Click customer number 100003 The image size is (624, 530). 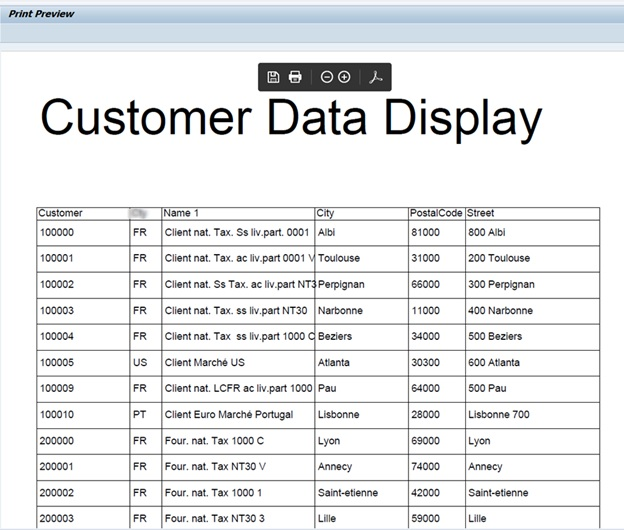tap(57, 310)
